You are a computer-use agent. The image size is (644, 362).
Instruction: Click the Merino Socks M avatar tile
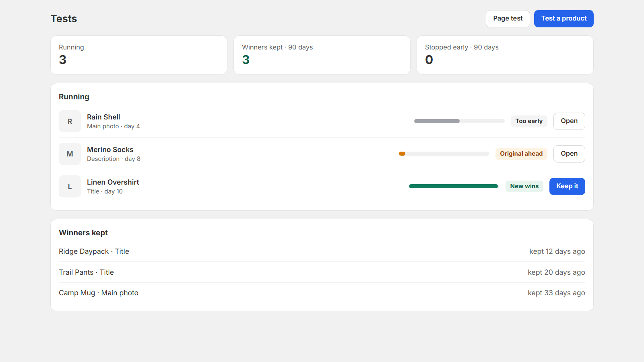[70, 154]
